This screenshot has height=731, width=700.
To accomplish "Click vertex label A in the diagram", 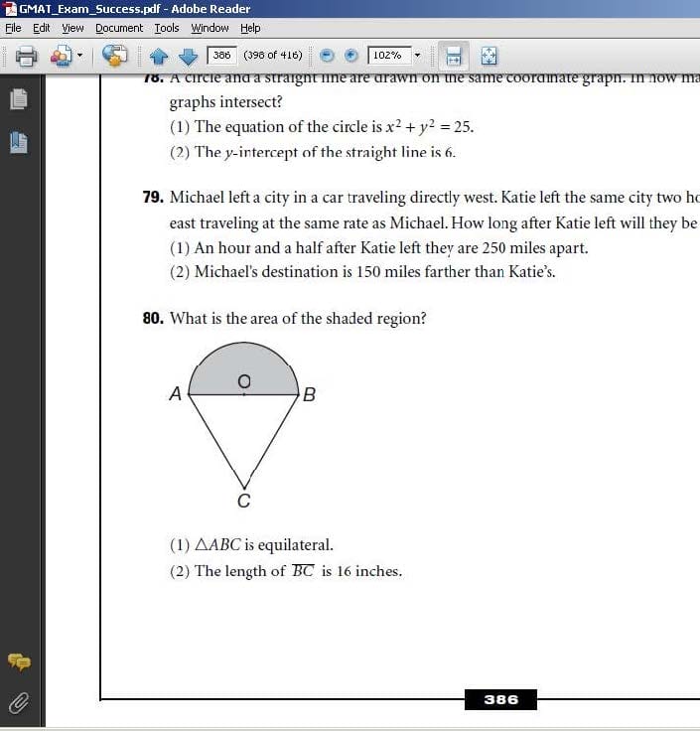I will pyautogui.click(x=176, y=394).
